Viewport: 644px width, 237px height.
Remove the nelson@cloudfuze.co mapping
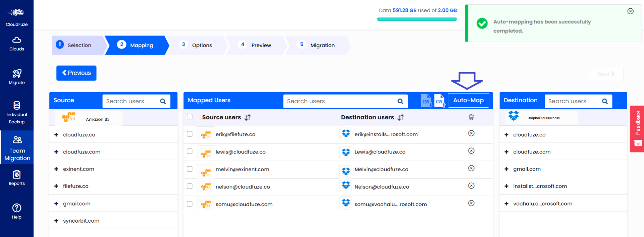point(471,186)
